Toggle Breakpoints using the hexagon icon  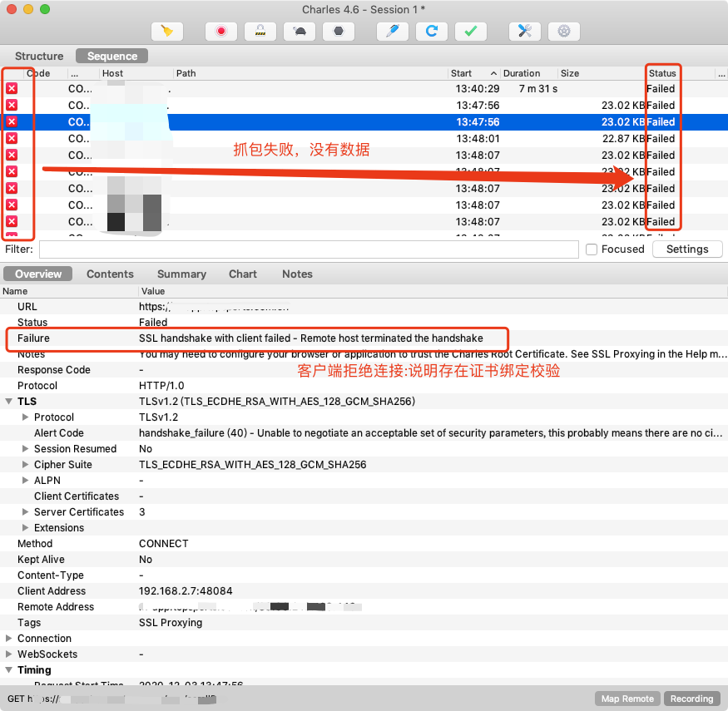click(339, 31)
